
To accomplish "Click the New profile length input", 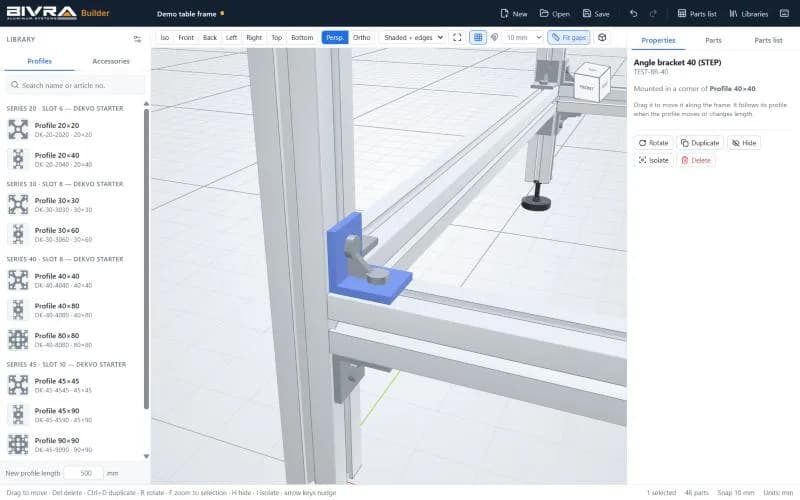I will 86,473.
